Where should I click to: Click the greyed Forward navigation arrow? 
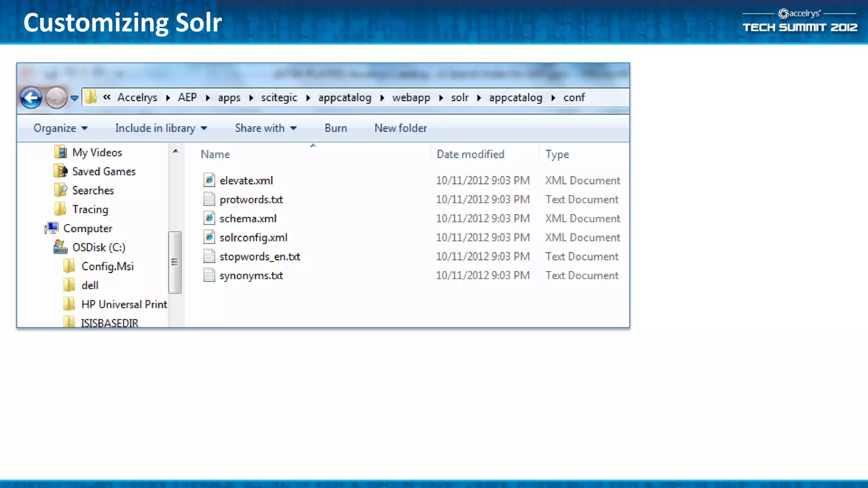pos(56,98)
